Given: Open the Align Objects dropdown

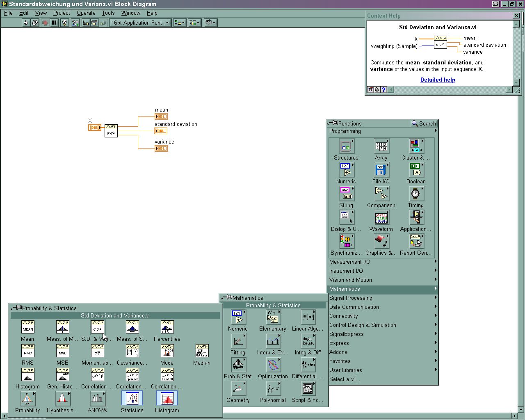Looking at the screenshot, I should pyautogui.click(x=180, y=23).
